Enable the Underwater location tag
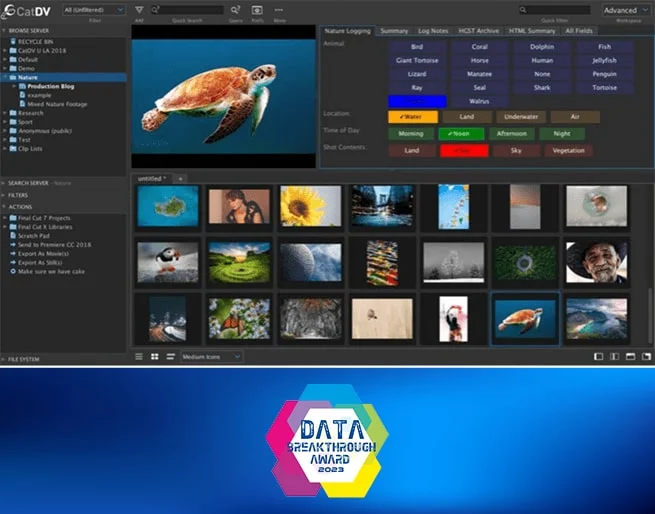This screenshot has width=655, height=514. click(516, 117)
